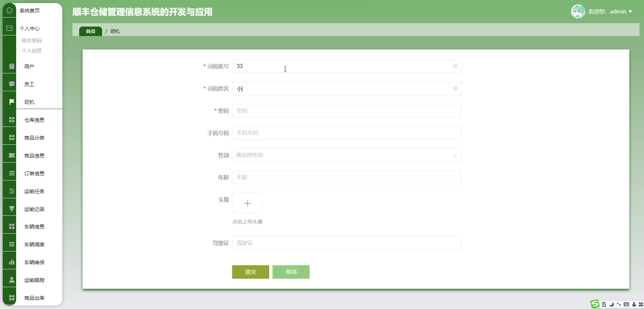644x309 pixels.
Task: Go to 车辆信息 in the sidebar
Action: point(34,227)
